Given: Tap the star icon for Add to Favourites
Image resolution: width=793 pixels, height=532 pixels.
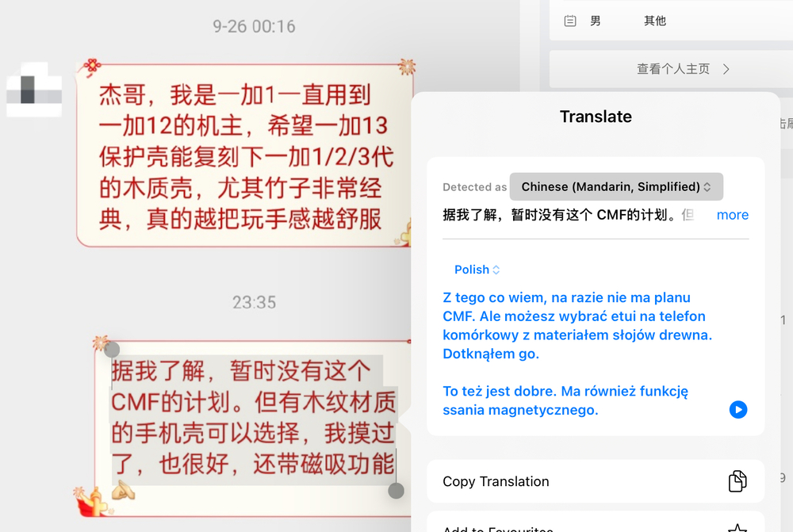Looking at the screenshot, I should point(737,528).
